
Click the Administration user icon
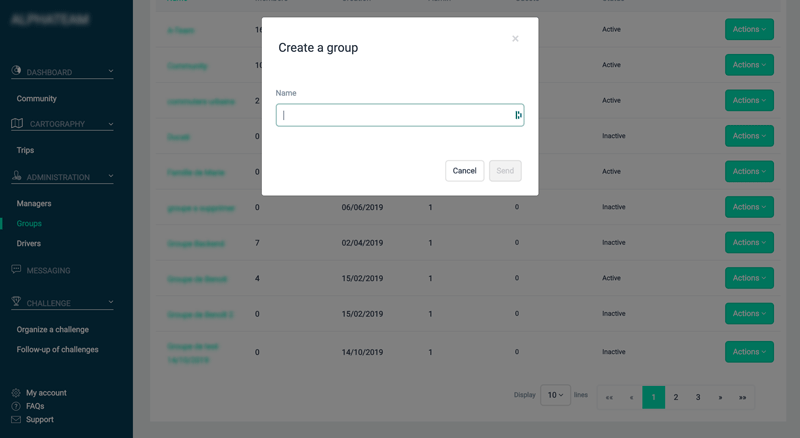[17, 177]
